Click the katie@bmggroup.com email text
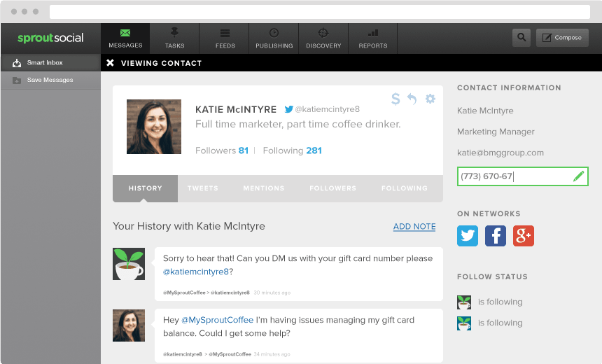This screenshot has width=602, height=364. (x=500, y=153)
